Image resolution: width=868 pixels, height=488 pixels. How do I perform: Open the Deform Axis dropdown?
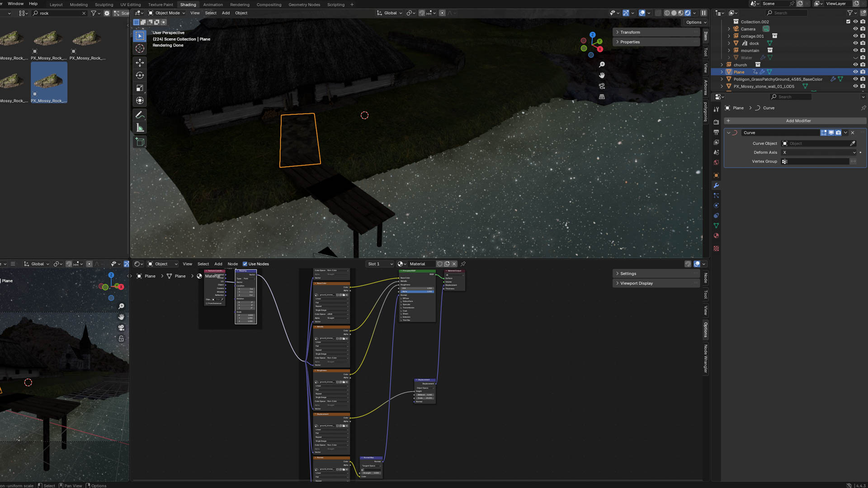819,152
